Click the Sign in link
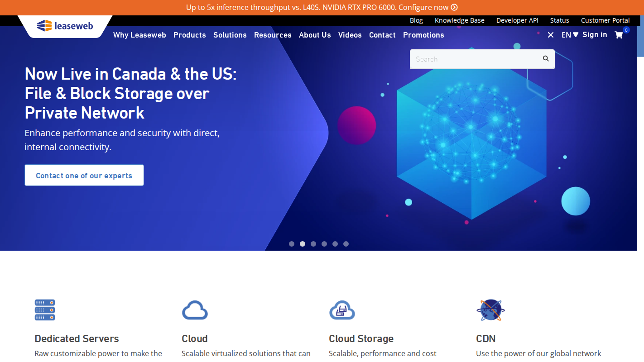Viewport: 644px width, 362px height. [595, 35]
